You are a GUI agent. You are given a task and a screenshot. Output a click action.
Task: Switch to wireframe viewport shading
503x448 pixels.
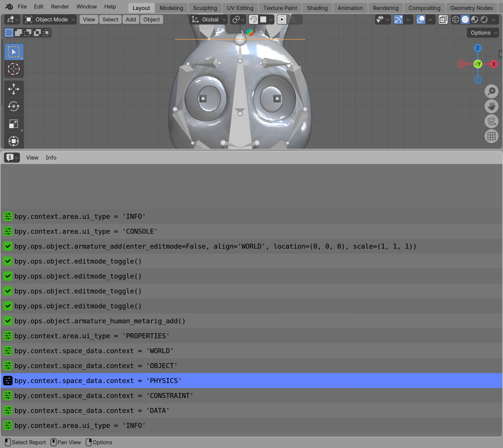coord(456,19)
